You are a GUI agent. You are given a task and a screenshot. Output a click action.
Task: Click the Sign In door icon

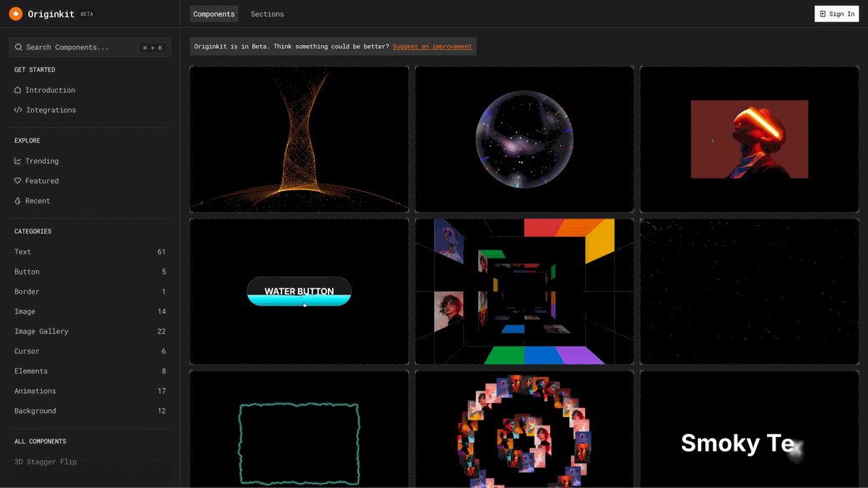(823, 14)
